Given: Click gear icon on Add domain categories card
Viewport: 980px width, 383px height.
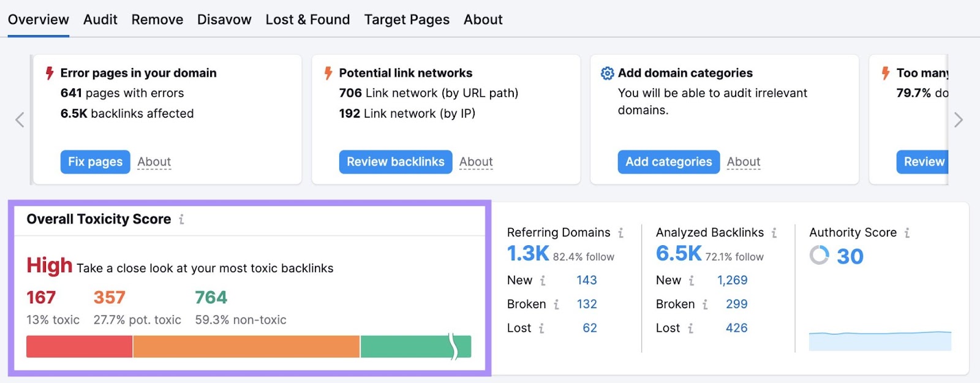Looking at the screenshot, I should click(x=607, y=74).
